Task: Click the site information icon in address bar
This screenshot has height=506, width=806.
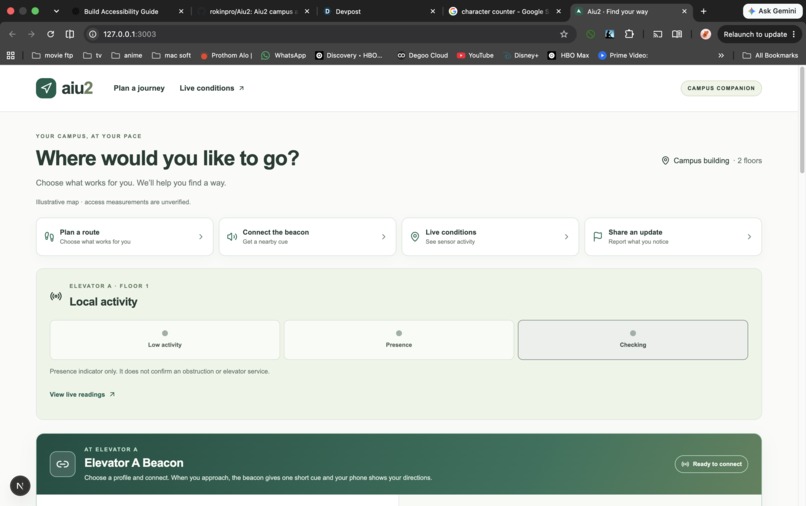Action: [x=93, y=34]
